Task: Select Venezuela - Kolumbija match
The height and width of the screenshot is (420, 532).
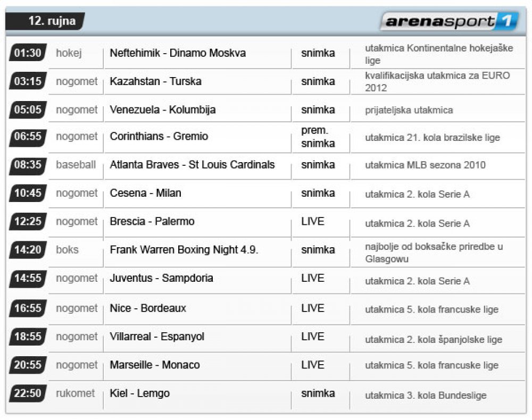Action: pos(163,110)
